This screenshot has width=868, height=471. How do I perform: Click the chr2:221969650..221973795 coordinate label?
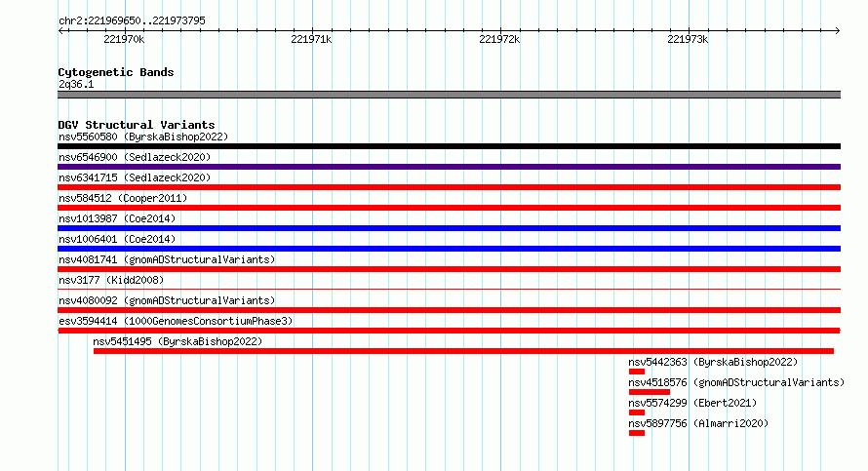pyautogui.click(x=132, y=20)
